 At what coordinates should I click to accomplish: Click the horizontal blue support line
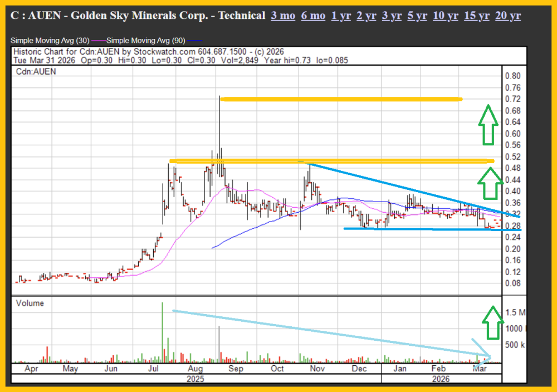pos(423,229)
